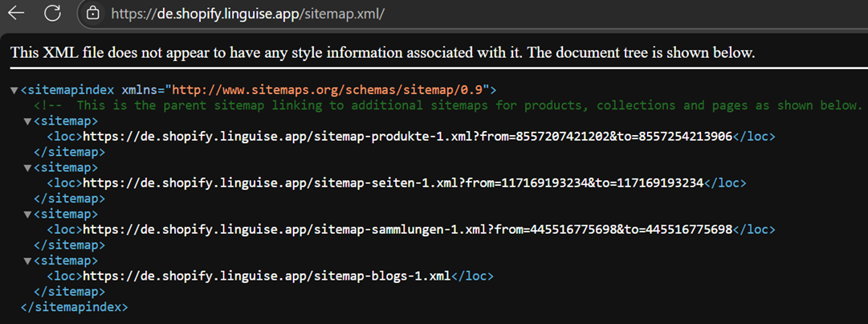The image size is (868, 324).
Task: Collapse the sitemap node for sitemap-sammlungen-1.xml
Action: 26,214
